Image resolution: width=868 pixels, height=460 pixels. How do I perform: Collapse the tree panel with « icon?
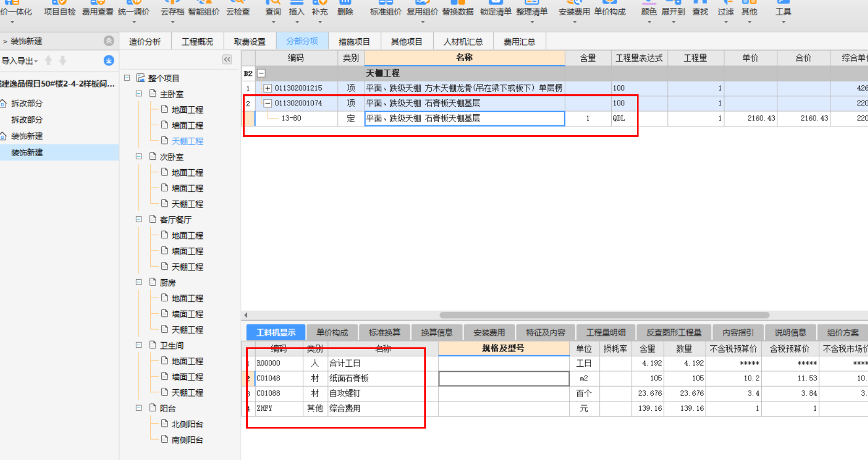coord(227,60)
